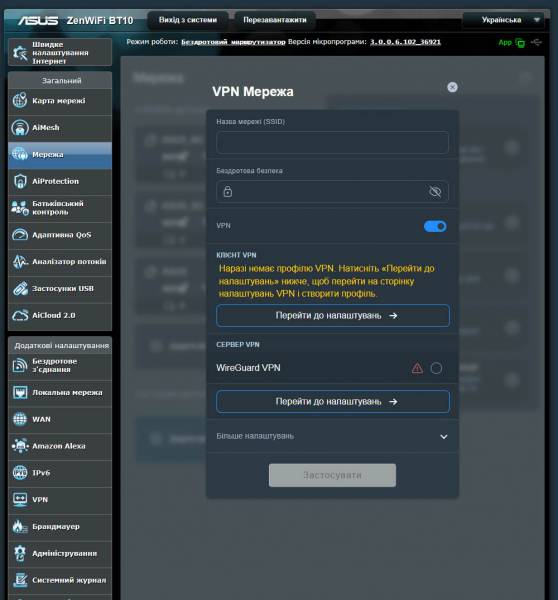Close the VPN Мережа dialog
558x600 pixels.
tap(452, 87)
